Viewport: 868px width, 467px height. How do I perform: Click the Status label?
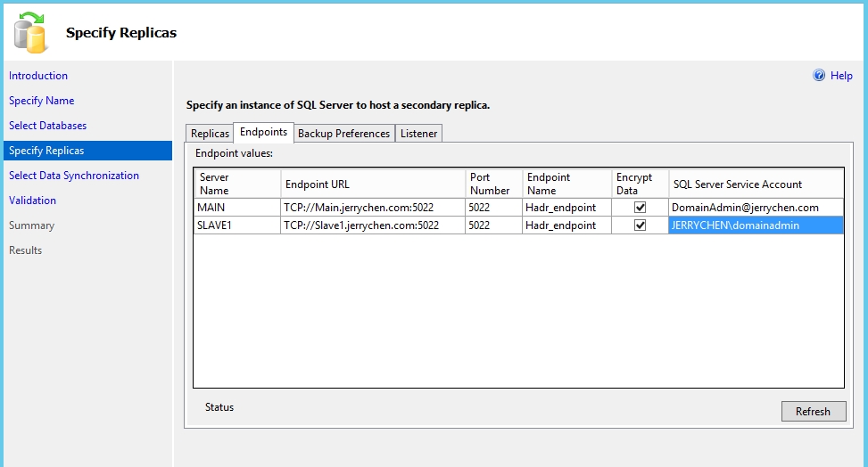(x=219, y=407)
